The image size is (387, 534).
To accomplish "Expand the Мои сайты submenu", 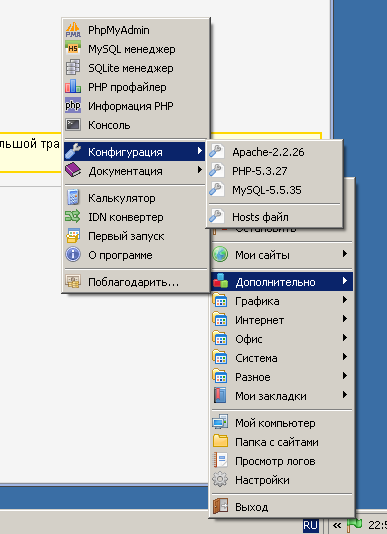I will pos(282,255).
